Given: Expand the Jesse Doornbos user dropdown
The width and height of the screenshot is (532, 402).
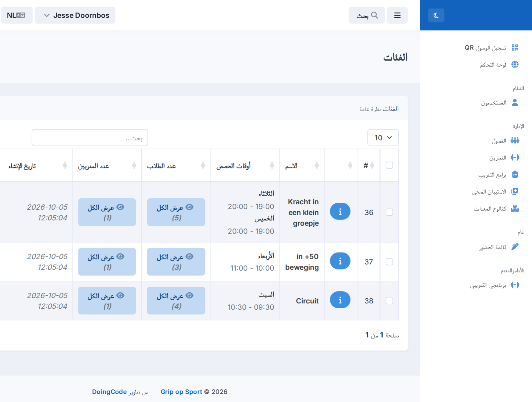Looking at the screenshot, I should [x=75, y=15].
